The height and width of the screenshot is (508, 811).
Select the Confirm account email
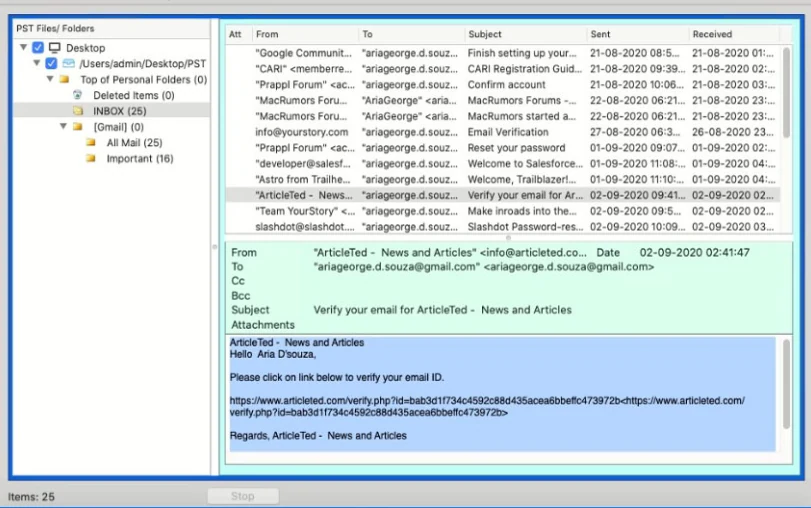(x=502, y=84)
